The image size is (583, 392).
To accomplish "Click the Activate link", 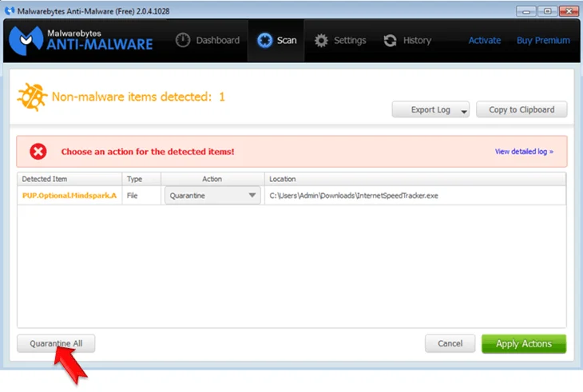I will pos(485,40).
